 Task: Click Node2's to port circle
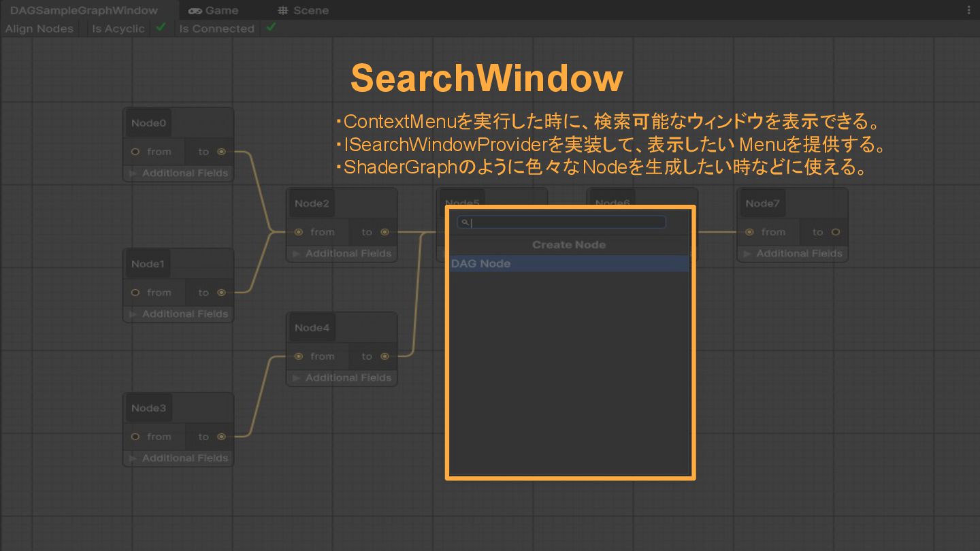point(385,232)
